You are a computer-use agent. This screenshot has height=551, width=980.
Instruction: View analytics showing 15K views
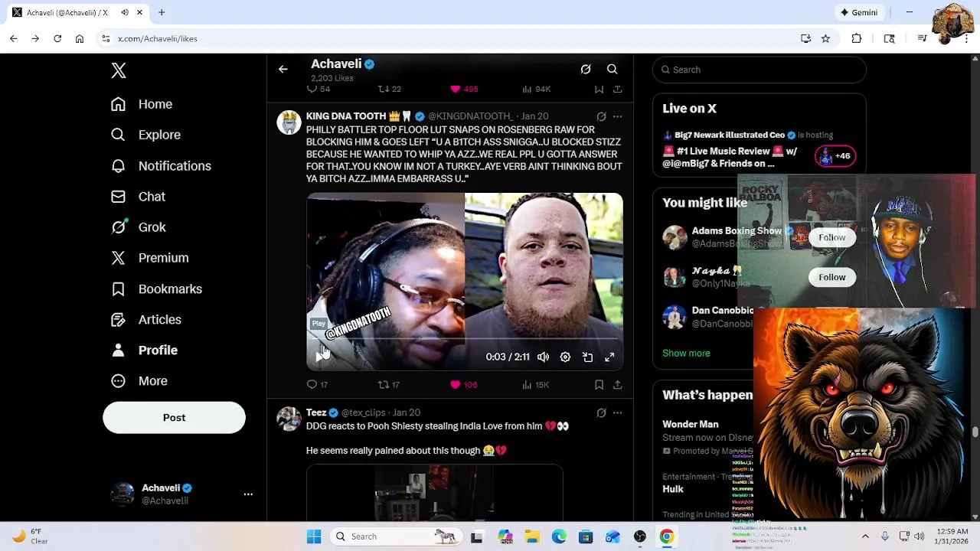pos(535,385)
